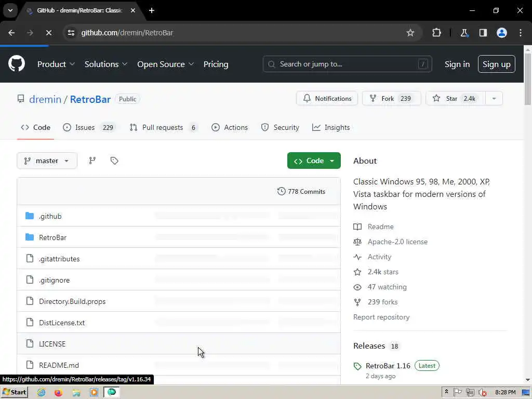Image resolution: width=532 pixels, height=399 pixels.
Task: View 239 forks link
Action: [x=376, y=302]
